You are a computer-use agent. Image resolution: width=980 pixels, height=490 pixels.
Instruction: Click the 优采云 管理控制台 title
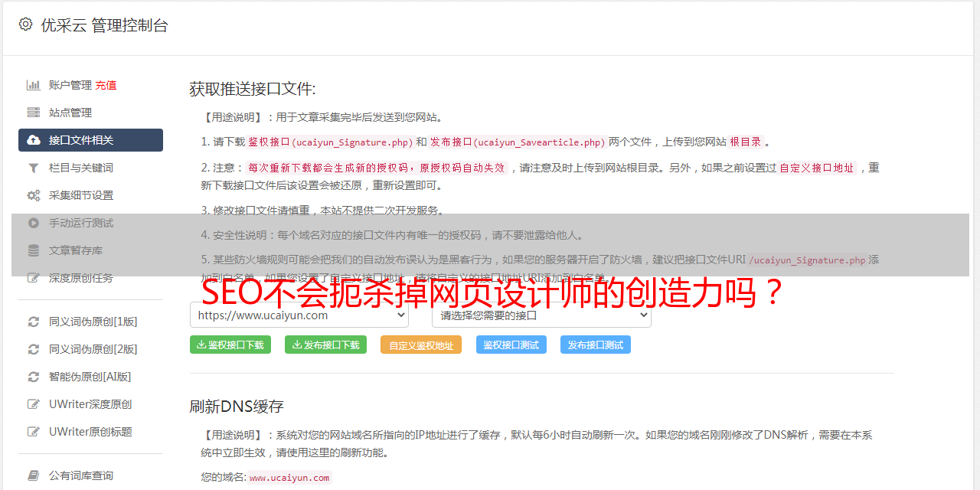pos(104,25)
